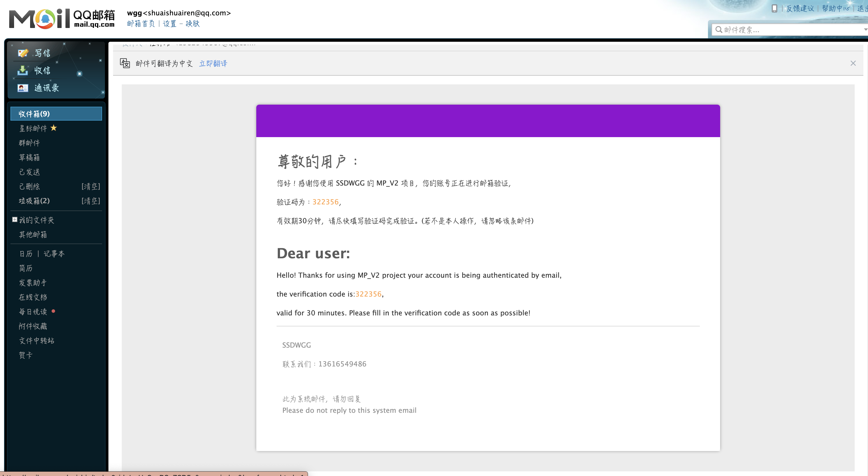Screen dimensions: 868x476
Task: Click the 收信 receive label
Action: coord(42,70)
